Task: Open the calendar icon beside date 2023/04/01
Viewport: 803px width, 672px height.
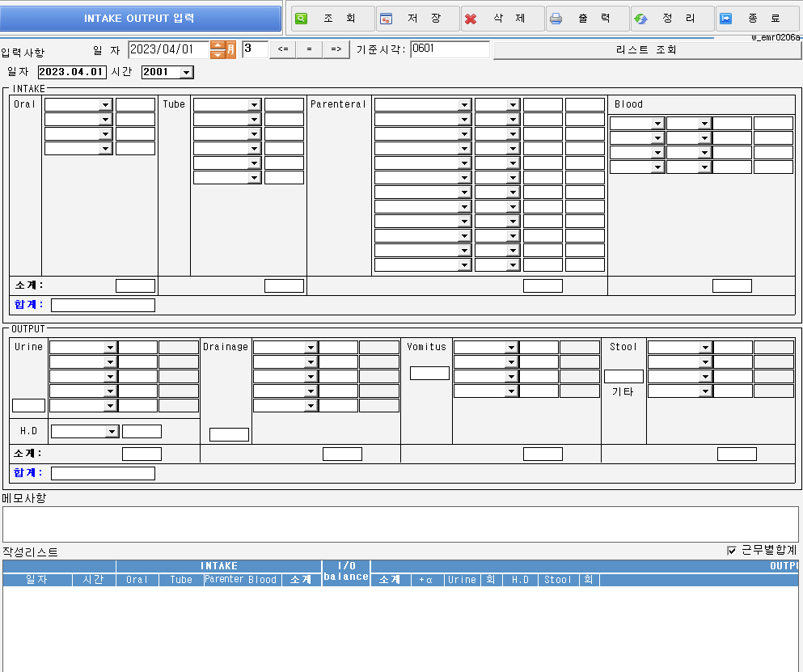Action: 231,49
